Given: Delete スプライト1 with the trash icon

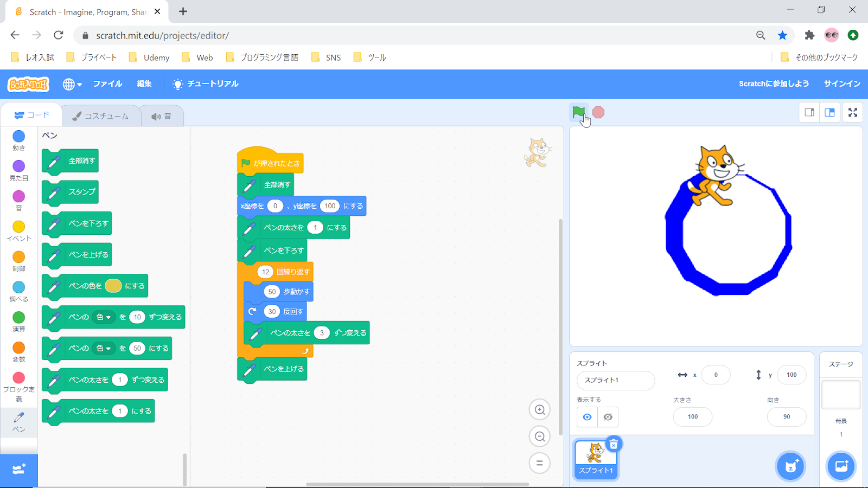Looking at the screenshot, I should coord(614,445).
